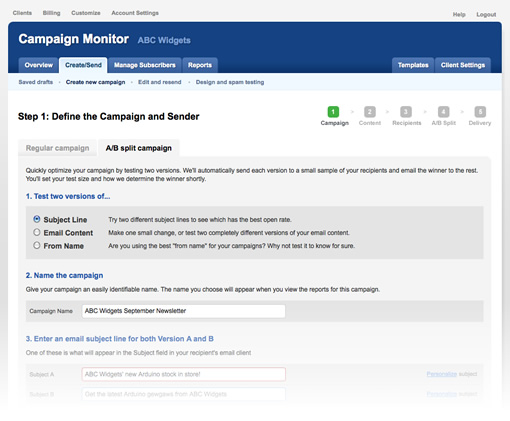
Task: Click the '1. Test two versions of...' heading
Action: [68, 196]
